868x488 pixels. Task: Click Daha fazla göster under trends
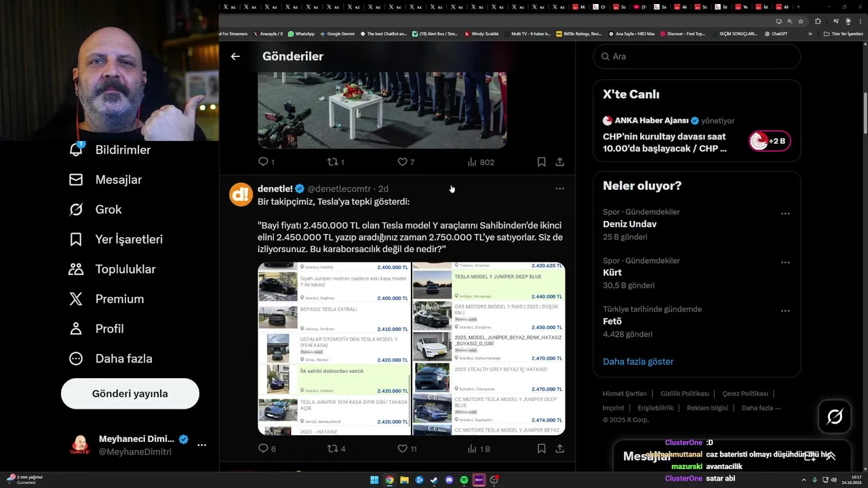(x=638, y=361)
